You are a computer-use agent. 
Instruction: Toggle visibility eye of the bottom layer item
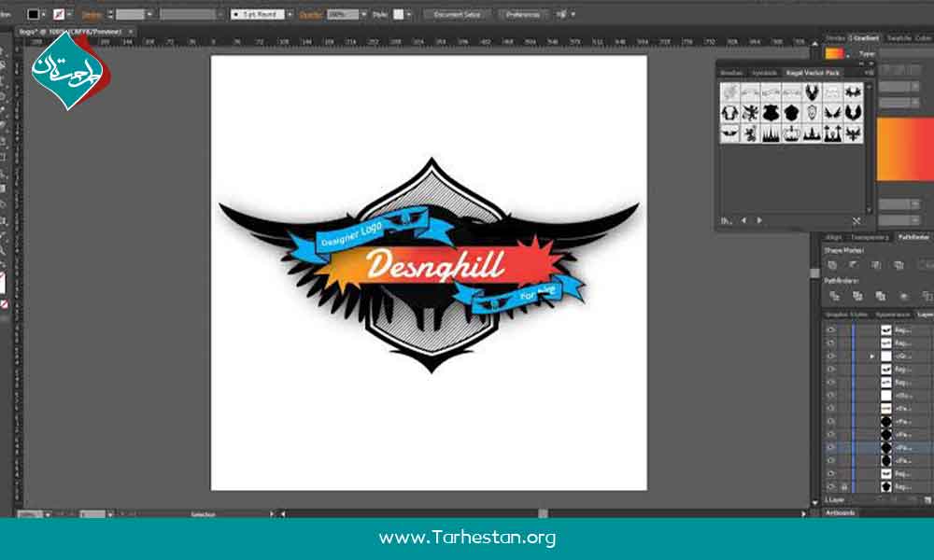point(830,487)
